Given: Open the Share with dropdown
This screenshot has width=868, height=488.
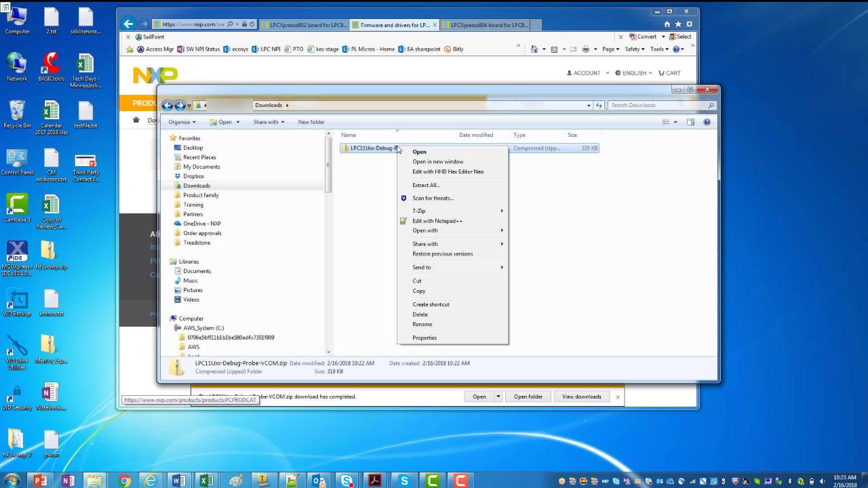Looking at the screenshot, I should (x=269, y=122).
